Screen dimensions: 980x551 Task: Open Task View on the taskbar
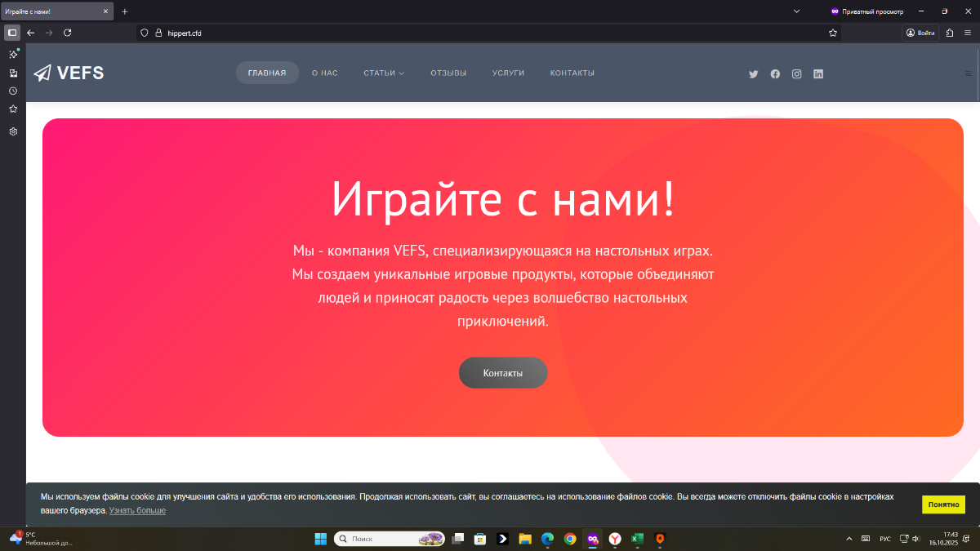(459, 539)
